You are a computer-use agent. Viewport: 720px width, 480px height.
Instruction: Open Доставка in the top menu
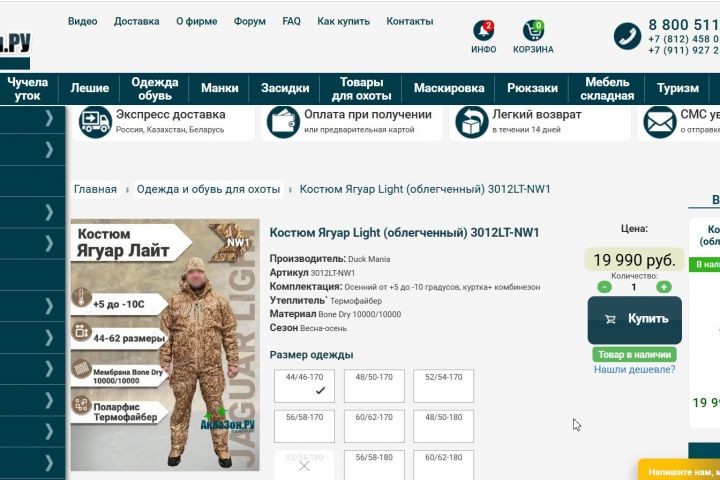pos(137,21)
